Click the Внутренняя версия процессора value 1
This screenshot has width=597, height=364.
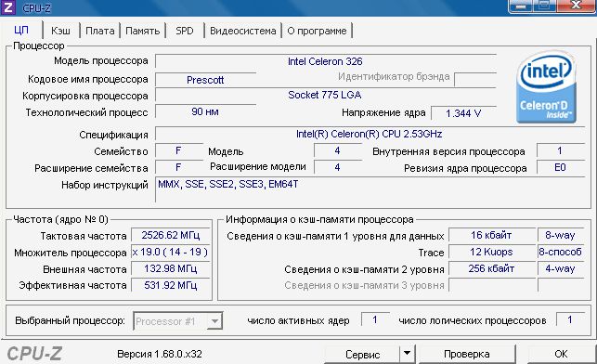pos(560,150)
